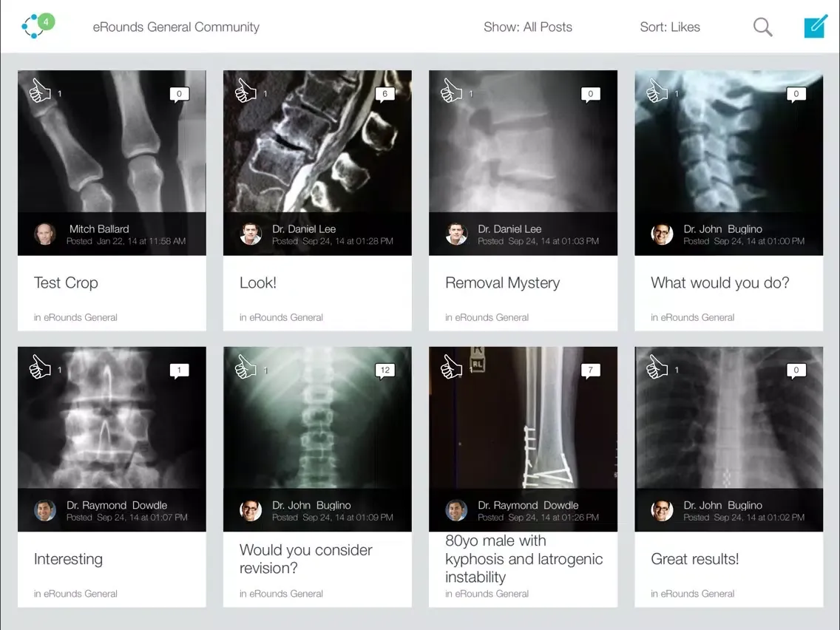Open Show: All Posts filter
This screenshot has height=630, width=840.
[x=527, y=27]
